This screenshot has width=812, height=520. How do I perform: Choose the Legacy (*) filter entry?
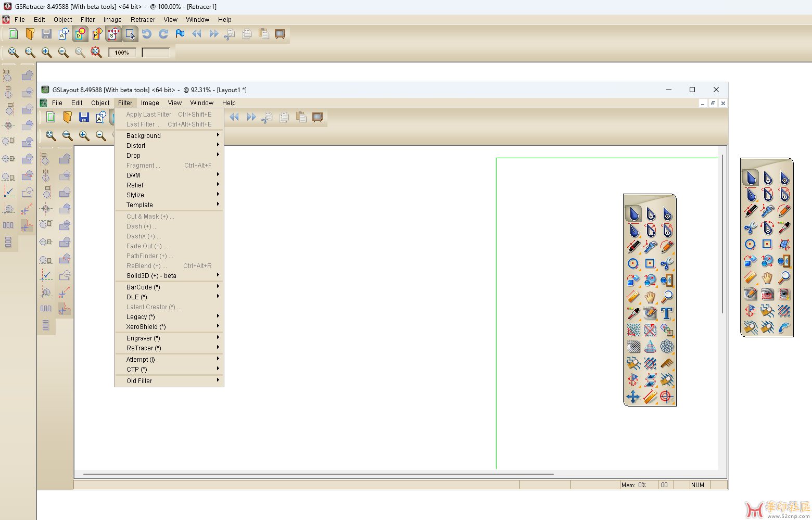click(x=169, y=316)
